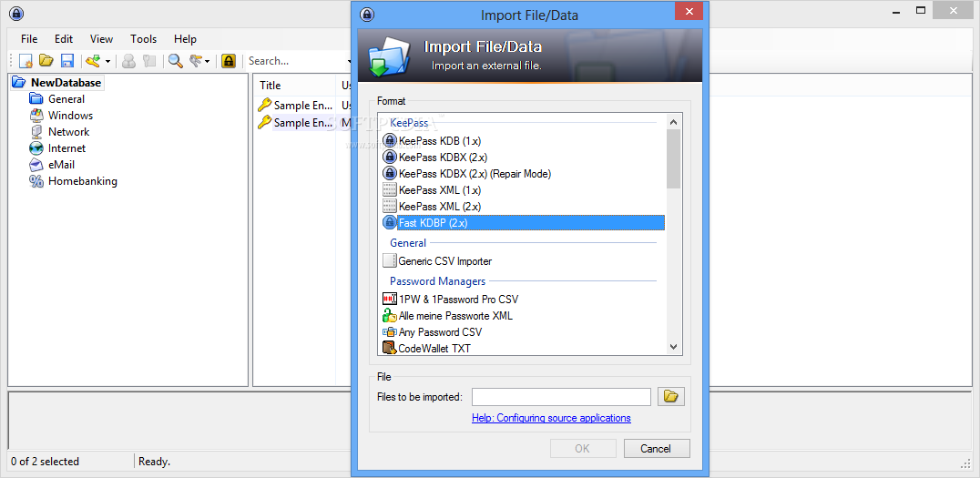Click the Cancel button
This screenshot has width=980, height=478.
coord(656,449)
